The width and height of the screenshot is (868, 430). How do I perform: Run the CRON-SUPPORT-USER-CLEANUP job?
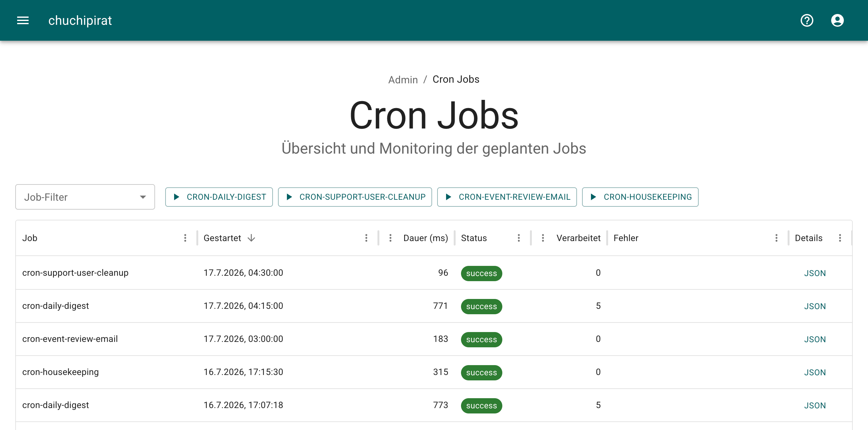355,197
